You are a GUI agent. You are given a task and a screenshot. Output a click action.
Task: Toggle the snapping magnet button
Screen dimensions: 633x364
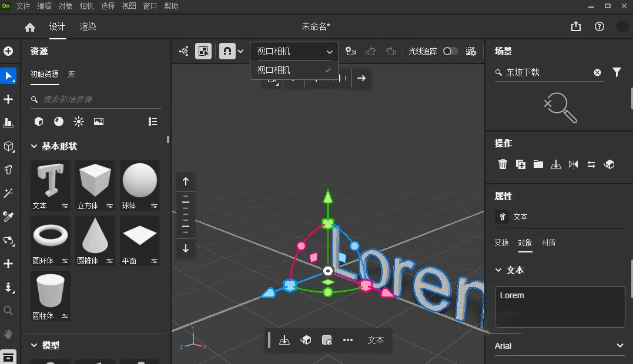[227, 51]
